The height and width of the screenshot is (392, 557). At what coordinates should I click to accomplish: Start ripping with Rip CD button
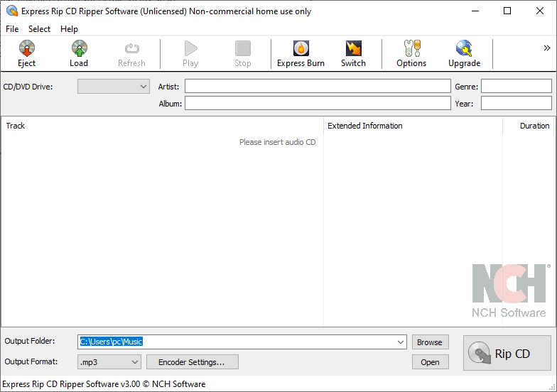pyautogui.click(x=507, y=353)
